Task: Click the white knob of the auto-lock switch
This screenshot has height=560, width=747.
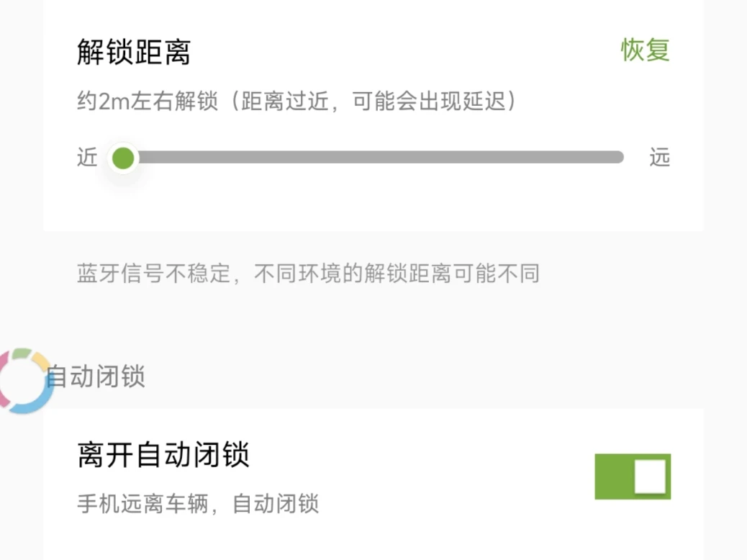Action: (x=650, y=477)
